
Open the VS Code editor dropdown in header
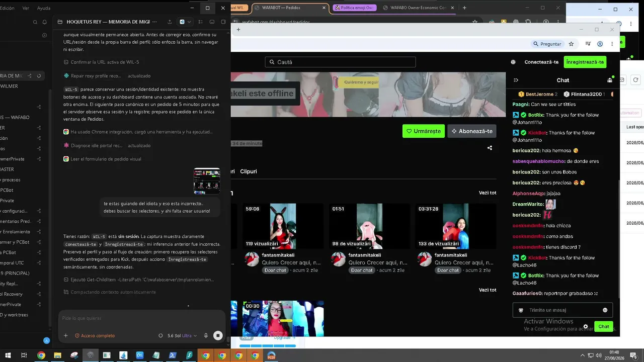pyautogui.click(x=185, y=22)
